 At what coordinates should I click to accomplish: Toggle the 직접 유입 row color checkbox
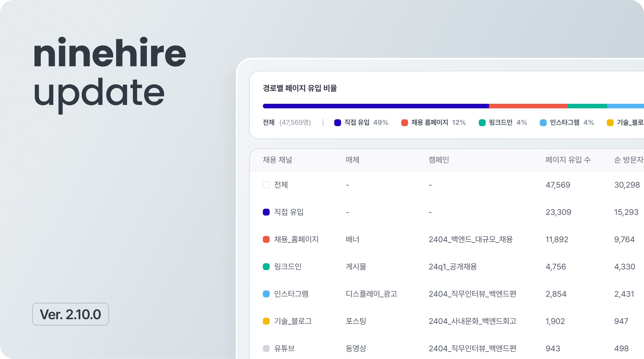[x=266, y=212]
